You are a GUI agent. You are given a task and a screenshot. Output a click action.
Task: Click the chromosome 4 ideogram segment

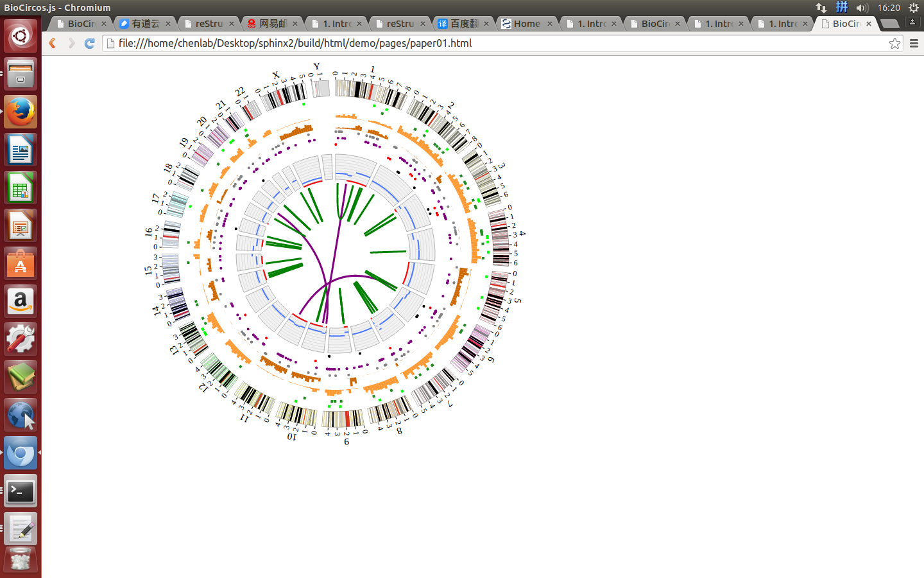(501, 238)
